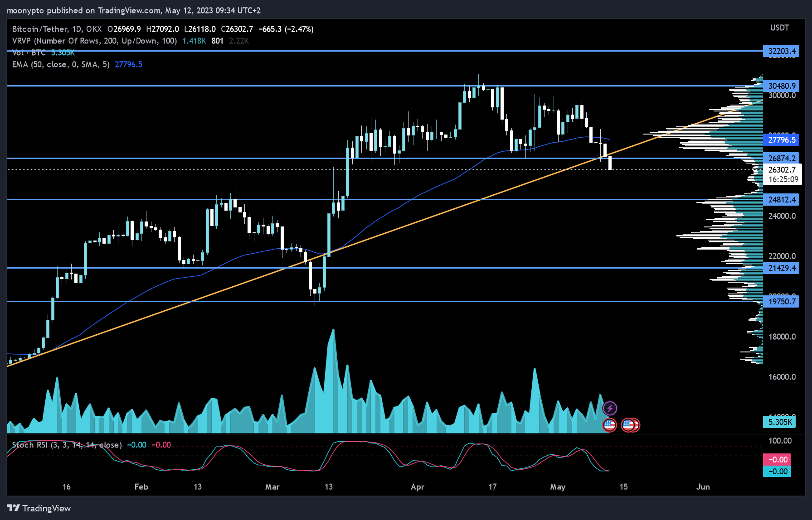Click the current price label 26302.7
Image resolution: width=812 pixels, height=520 pixels.
[x=783, y=169]
